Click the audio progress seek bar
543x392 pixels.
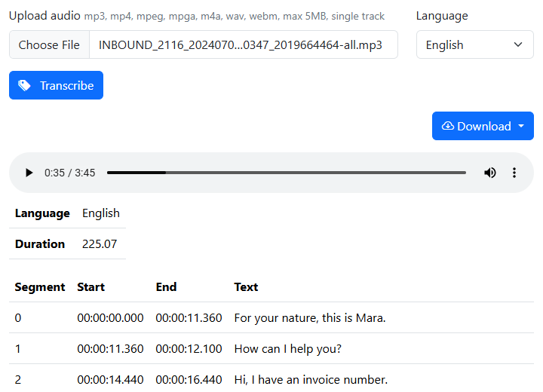(287, 173)
